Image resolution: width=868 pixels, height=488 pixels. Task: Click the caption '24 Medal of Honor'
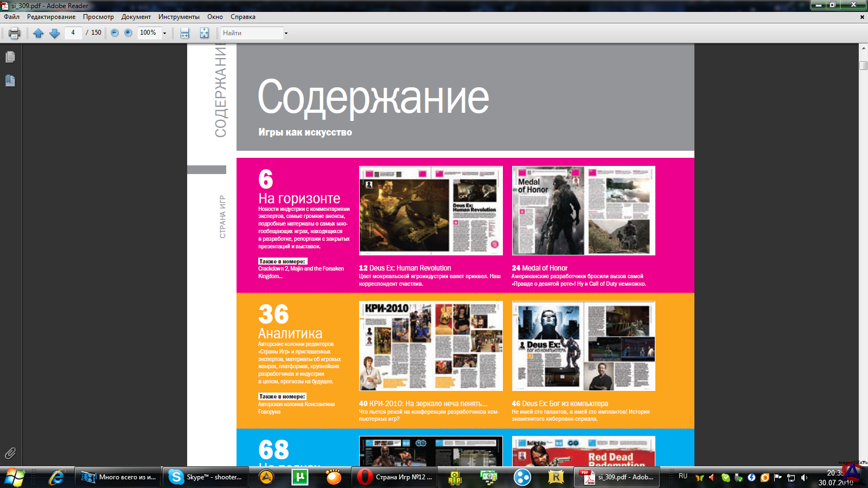[540, 268]
